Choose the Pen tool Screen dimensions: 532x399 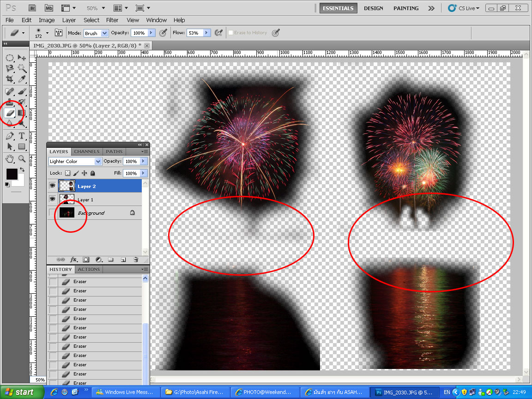click(x=10, y=136)
